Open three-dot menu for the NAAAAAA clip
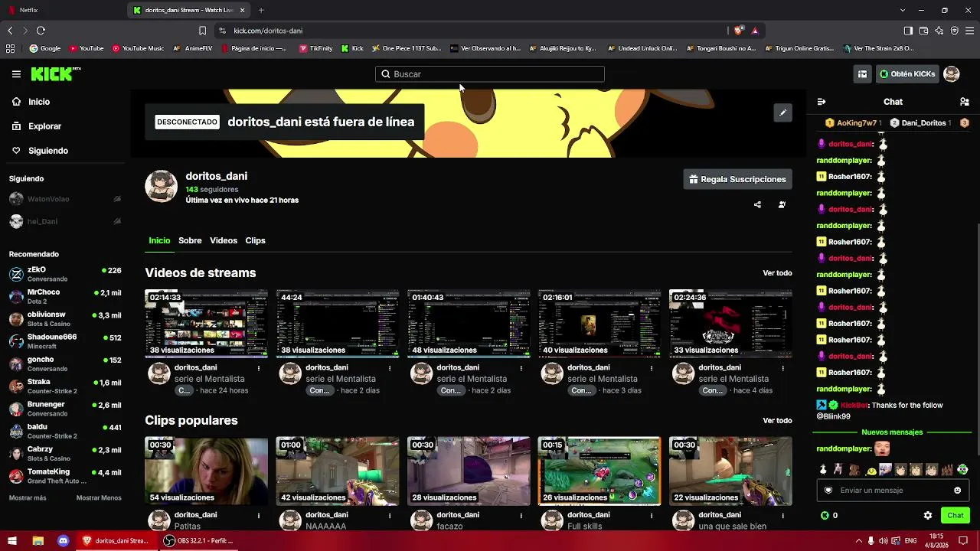980x551 pixels. click(x=390, y=516)
